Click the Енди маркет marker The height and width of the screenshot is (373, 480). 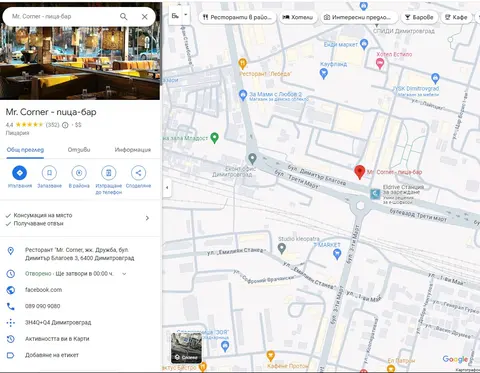364,44
